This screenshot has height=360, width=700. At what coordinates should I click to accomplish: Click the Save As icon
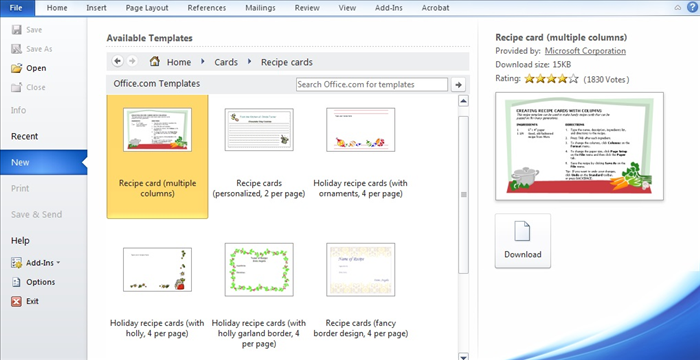click(x=17, y=49)
